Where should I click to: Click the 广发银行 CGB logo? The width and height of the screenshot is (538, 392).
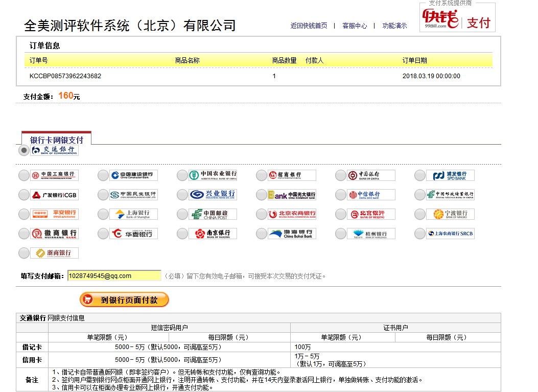[54, 195]
